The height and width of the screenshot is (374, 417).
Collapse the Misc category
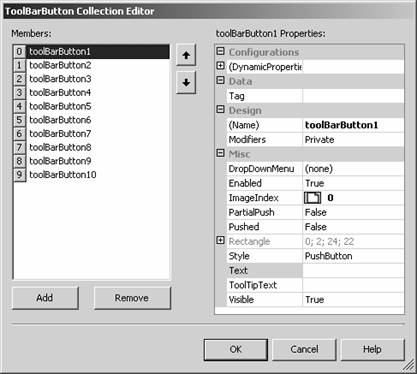pyautogui.click(x=220, y=153)
